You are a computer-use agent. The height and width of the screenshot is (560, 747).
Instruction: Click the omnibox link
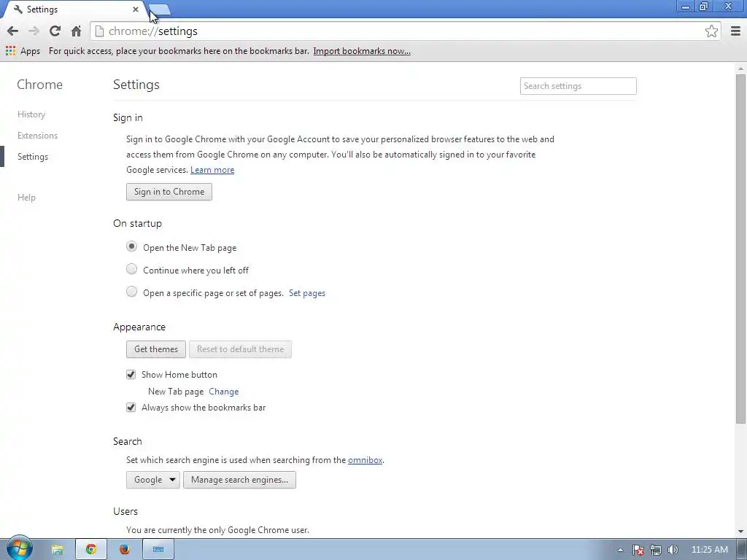(365, 460)
